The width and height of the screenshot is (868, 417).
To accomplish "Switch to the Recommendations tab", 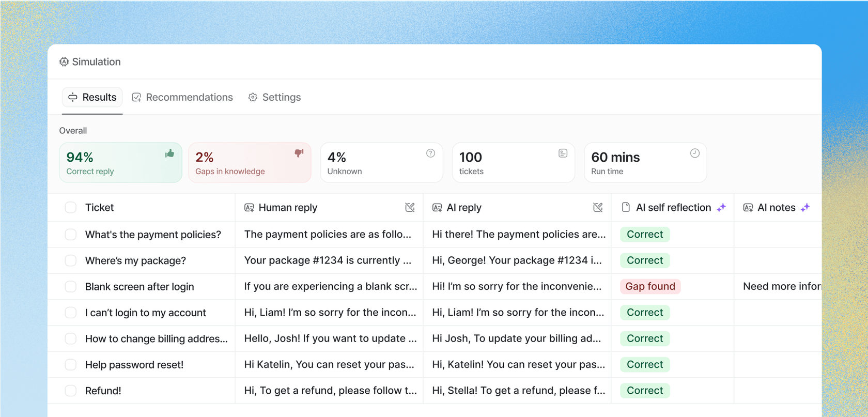I will click(182, 98).
